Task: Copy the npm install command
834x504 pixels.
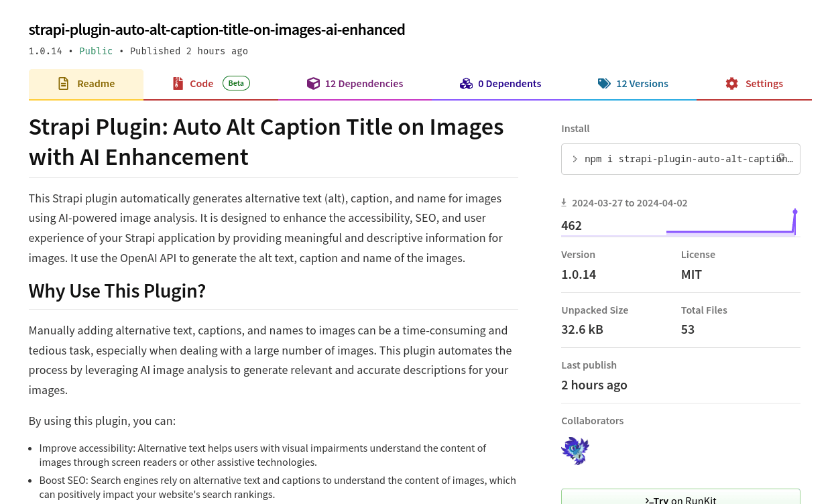Action: 781,158
